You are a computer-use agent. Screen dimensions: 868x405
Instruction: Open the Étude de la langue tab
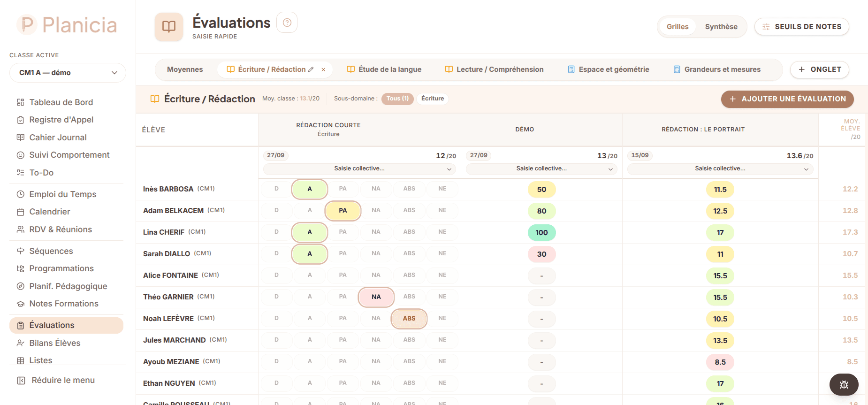384,69
